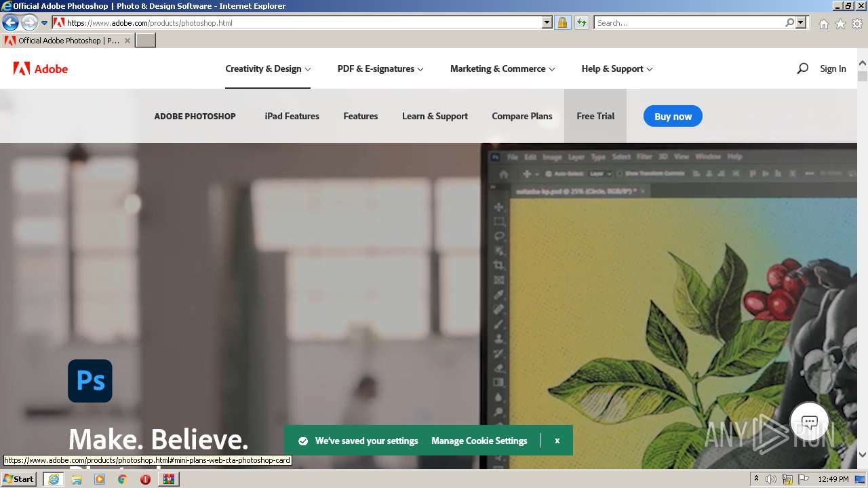Select Compare Plans
The width and height of the screenshot is (868, 488).
click(x=522, y=116)
